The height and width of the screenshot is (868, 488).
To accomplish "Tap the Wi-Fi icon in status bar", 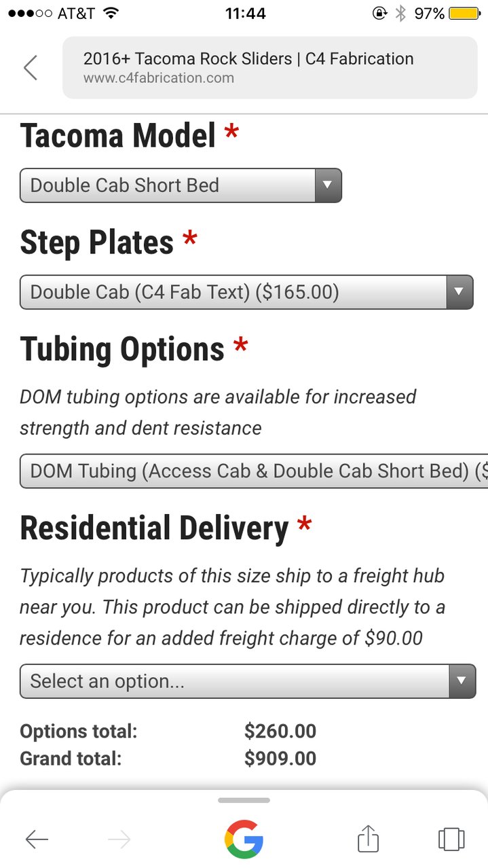I will pyautogui.click(x=111, y=13).
